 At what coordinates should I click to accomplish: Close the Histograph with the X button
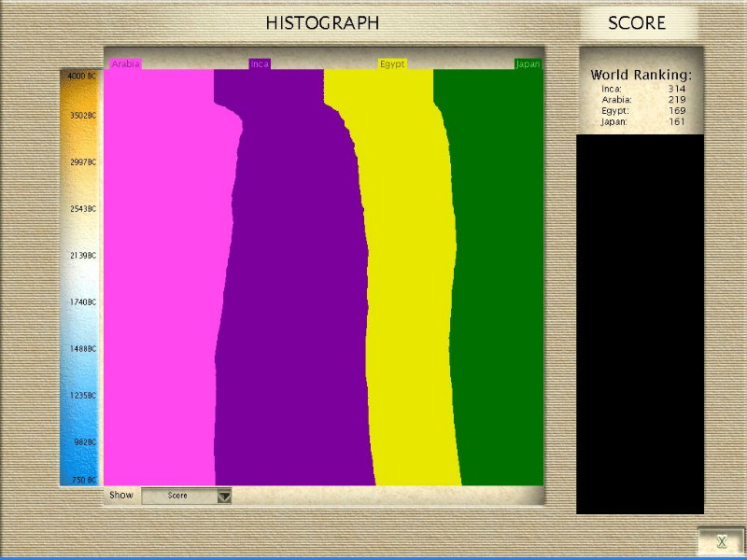720,540
